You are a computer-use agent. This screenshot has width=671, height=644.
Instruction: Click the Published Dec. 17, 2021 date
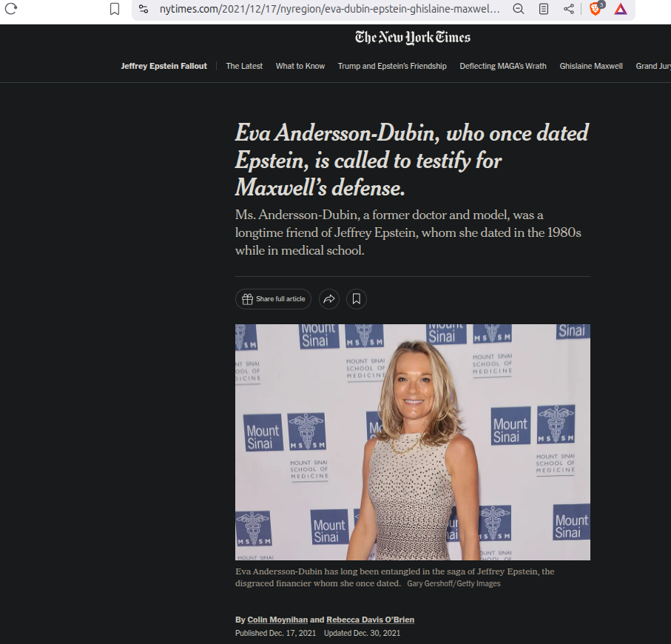pyautogui.click(x=276, y=633)
